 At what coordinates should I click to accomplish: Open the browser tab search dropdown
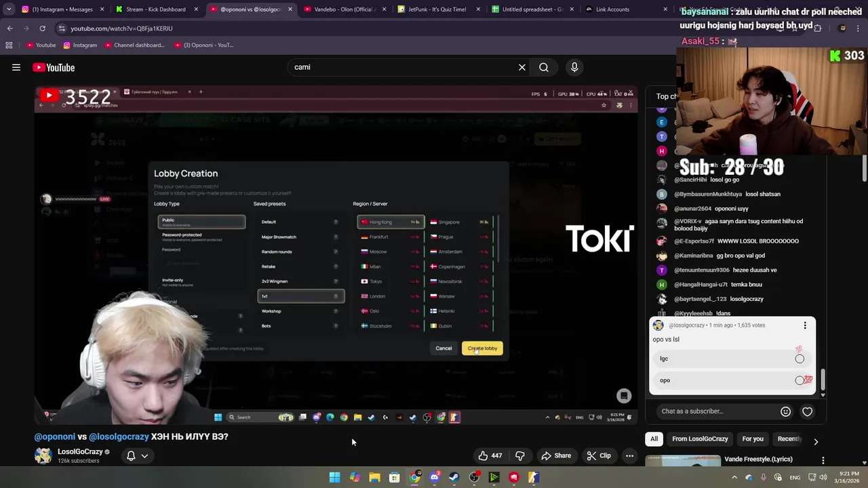pyautogui.click(x=8, y=9)
